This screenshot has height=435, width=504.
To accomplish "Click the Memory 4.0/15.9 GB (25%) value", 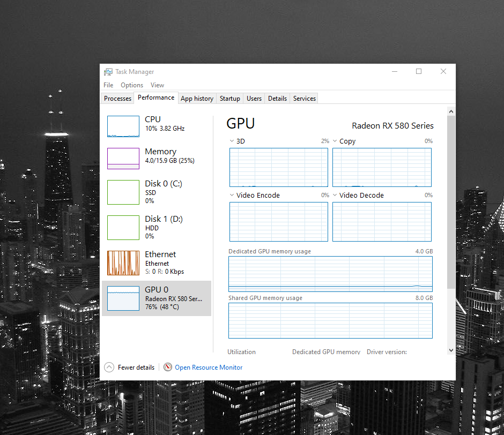I will [170, 161].
